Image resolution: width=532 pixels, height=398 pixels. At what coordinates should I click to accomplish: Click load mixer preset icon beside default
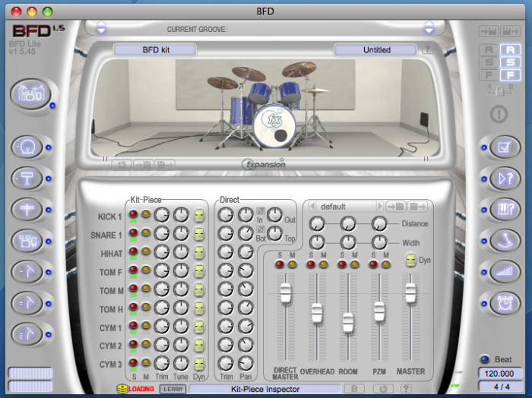point(396,206)
